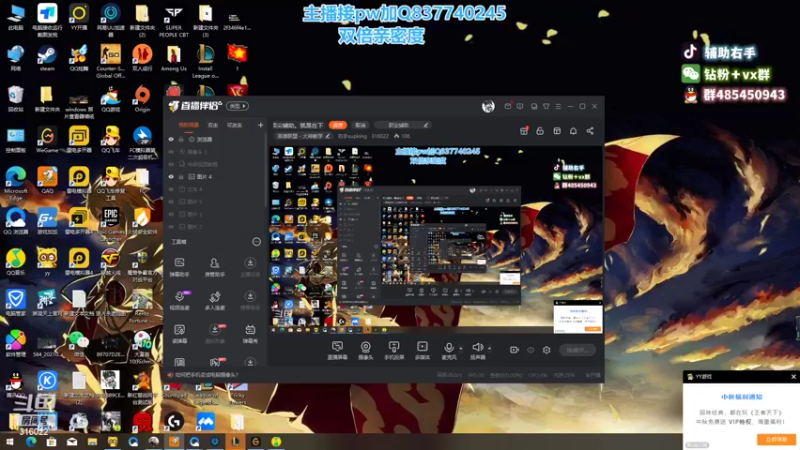Expand the microphone options arrow

pos(461,349)
